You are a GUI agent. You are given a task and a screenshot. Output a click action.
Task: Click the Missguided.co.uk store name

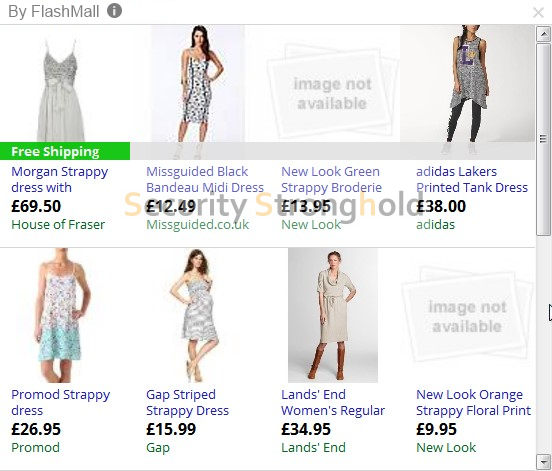tap(197, 225)
